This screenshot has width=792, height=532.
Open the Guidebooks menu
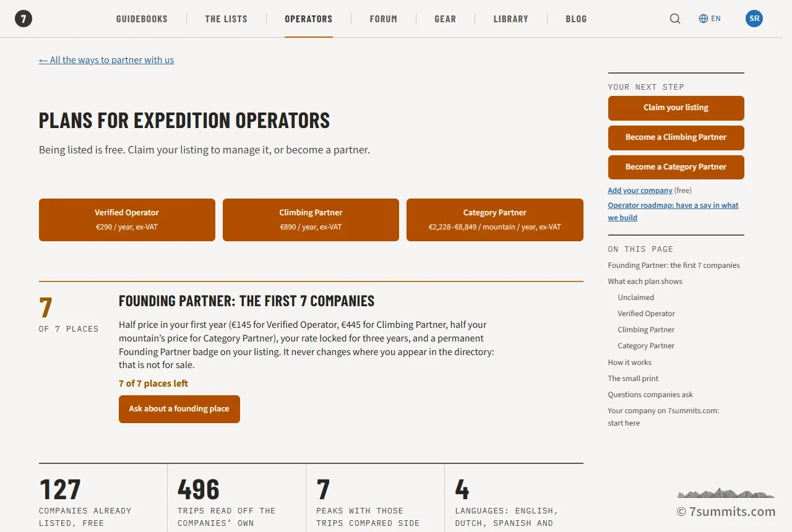click(142, 19)
